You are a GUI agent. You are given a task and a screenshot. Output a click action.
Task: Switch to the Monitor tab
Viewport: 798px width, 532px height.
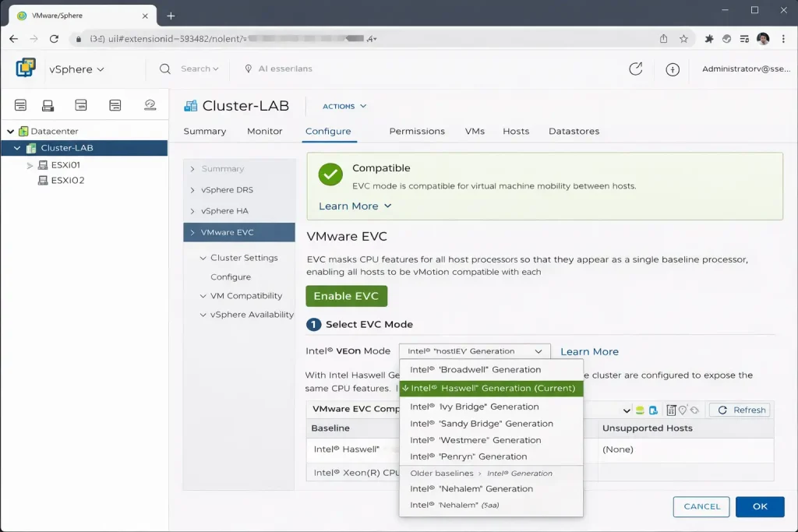click(265, 131)
